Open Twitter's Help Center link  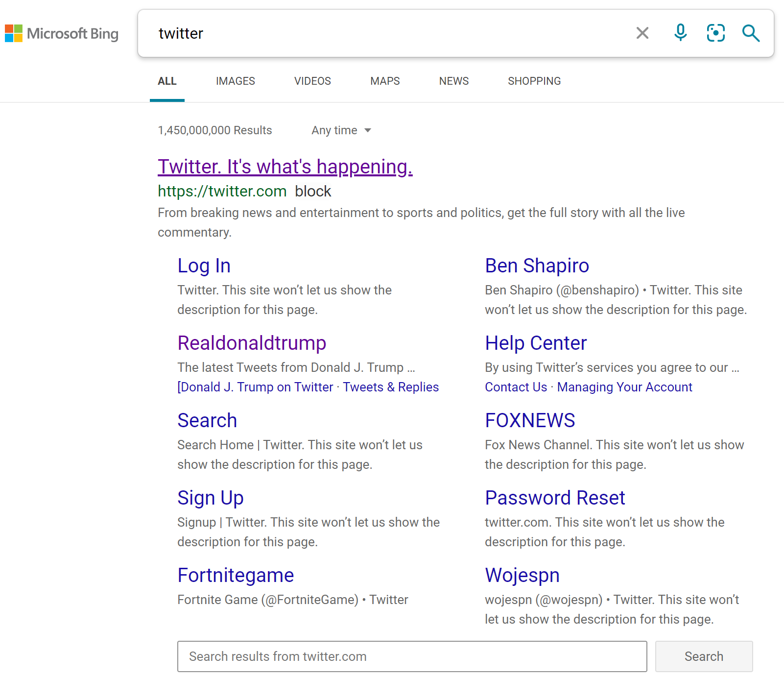click(535, 343)
